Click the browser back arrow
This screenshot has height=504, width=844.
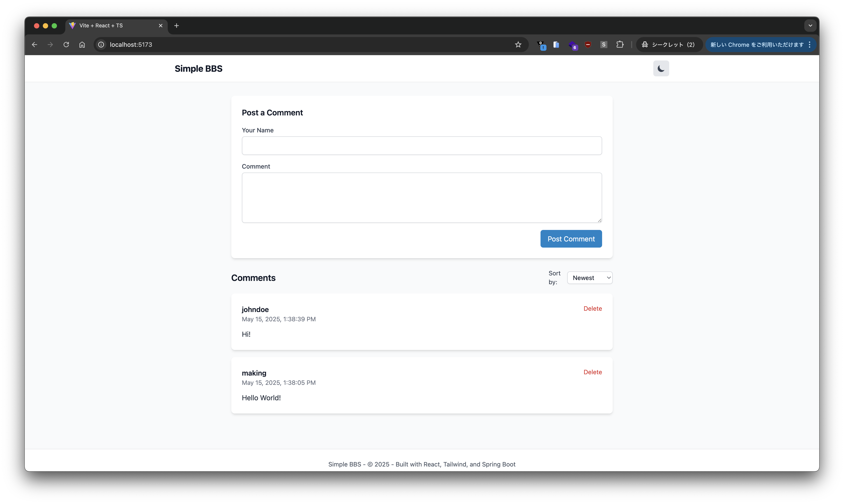point(34,45)
